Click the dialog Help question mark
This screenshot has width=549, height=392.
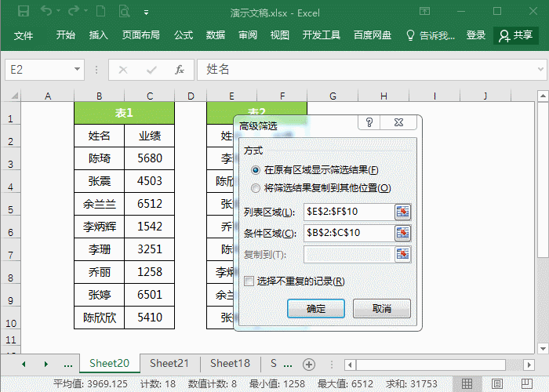pos(369,122)
